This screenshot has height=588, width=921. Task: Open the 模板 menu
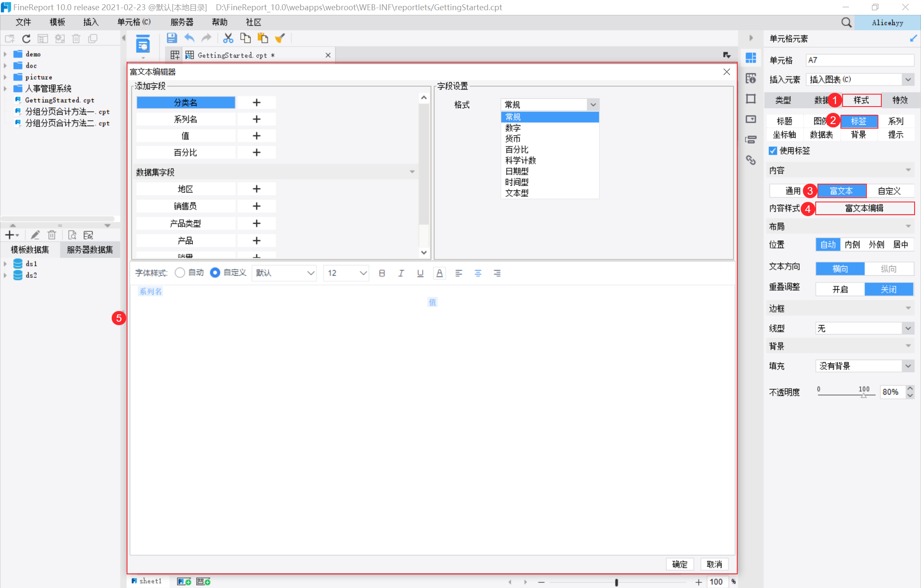point(57,22)
